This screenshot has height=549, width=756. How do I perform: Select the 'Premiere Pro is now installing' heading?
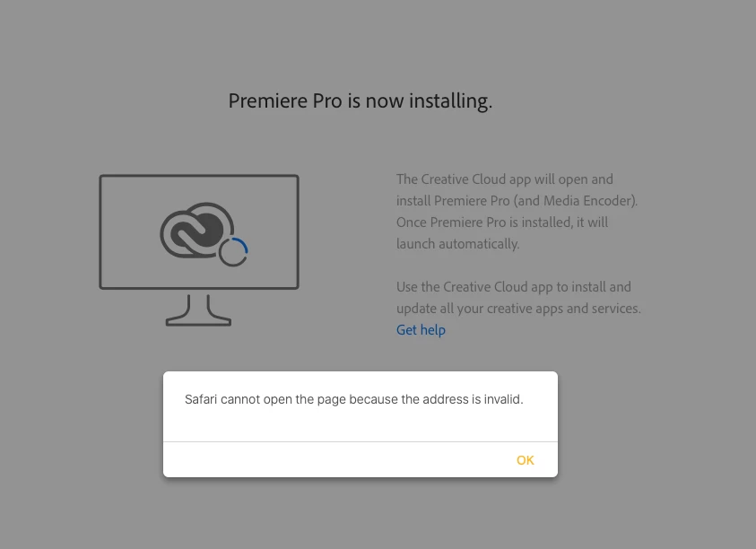(x=361, y=101)
